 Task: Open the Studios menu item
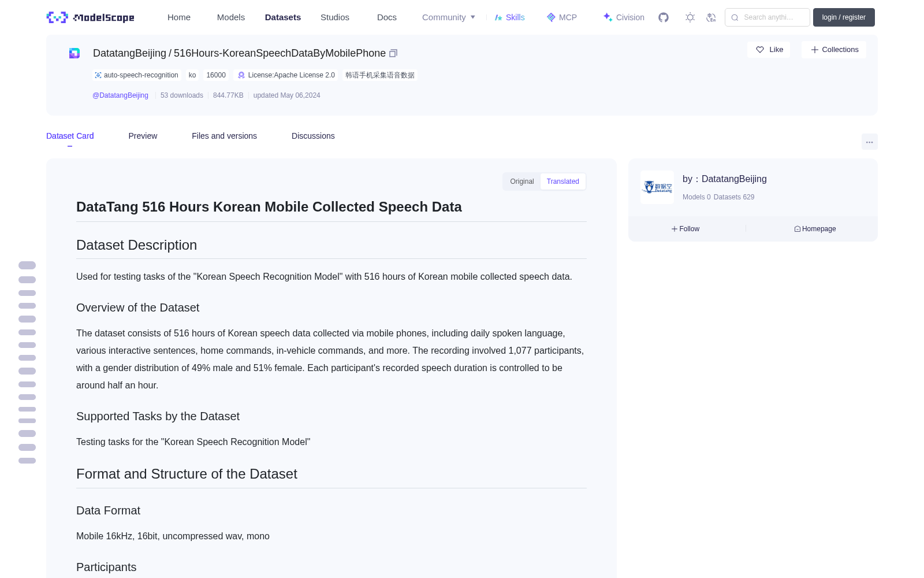tap(335, 17)
